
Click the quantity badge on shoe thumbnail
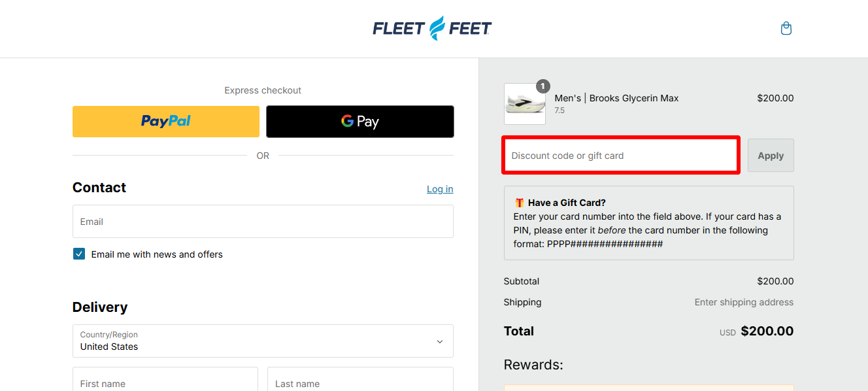[x=542, y=86]
